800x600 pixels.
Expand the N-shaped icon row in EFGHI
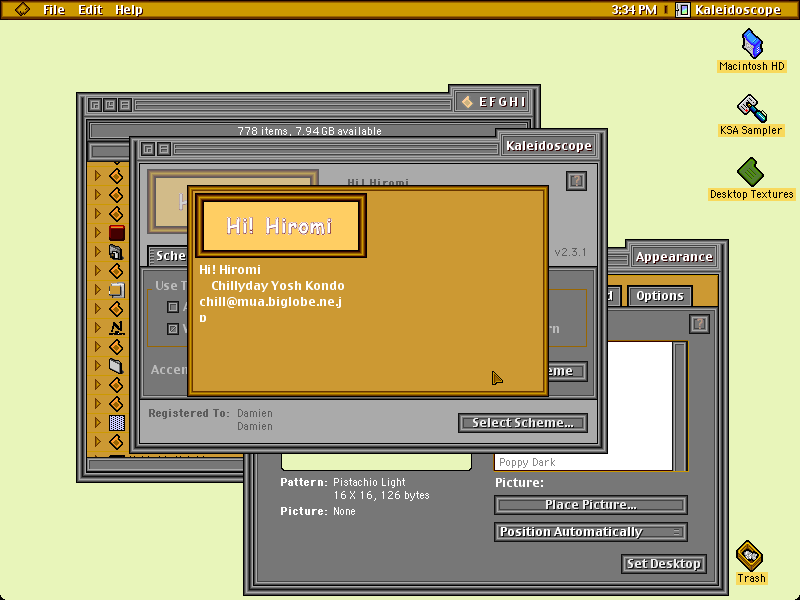click(x=98, y=328)
